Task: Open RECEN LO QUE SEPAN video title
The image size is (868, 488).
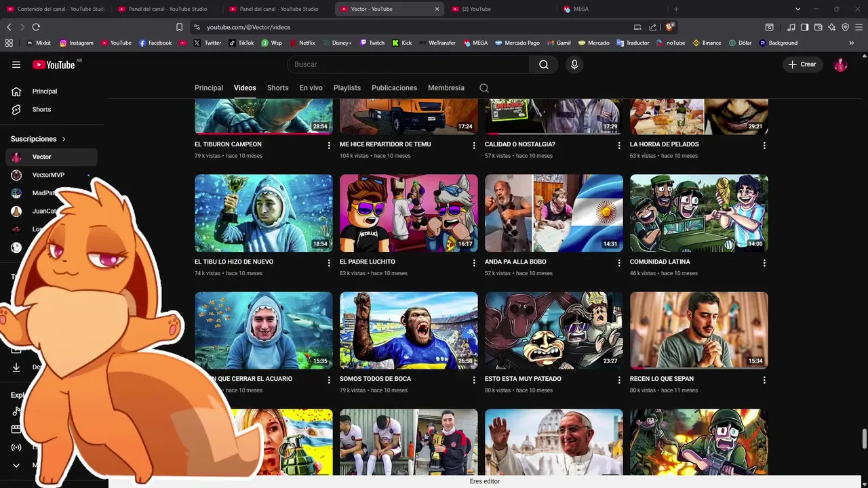Action: [662, 379]
